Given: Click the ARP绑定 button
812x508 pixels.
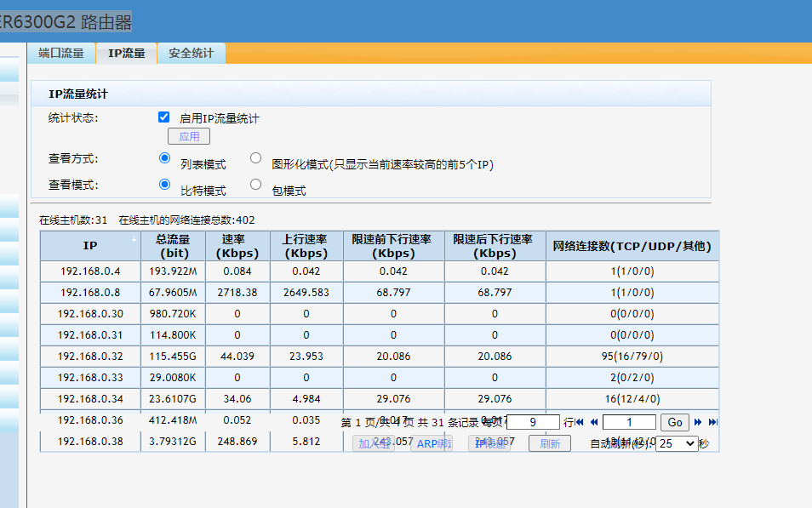Looking at the screenshot, I should tap(432, 443).
